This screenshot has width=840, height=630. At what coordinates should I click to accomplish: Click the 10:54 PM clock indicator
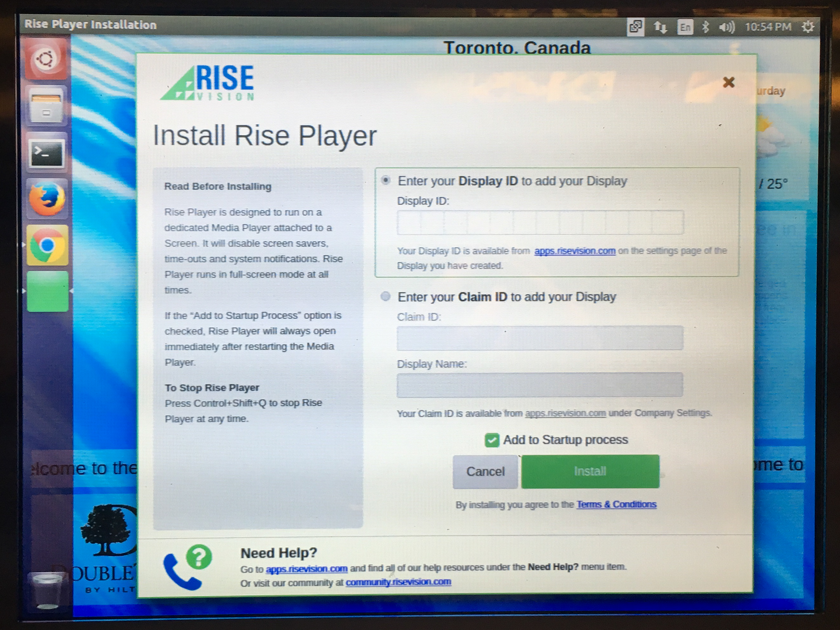(x=768, y=27)
